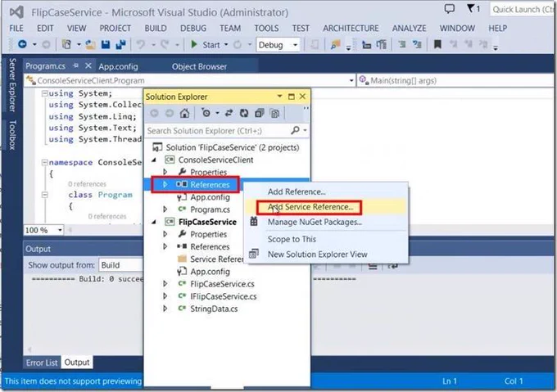Click the Pending Changes Filter clock icon
Image resolution: width=557 pixels, height=392 pixels.
[x=206, y=113]
